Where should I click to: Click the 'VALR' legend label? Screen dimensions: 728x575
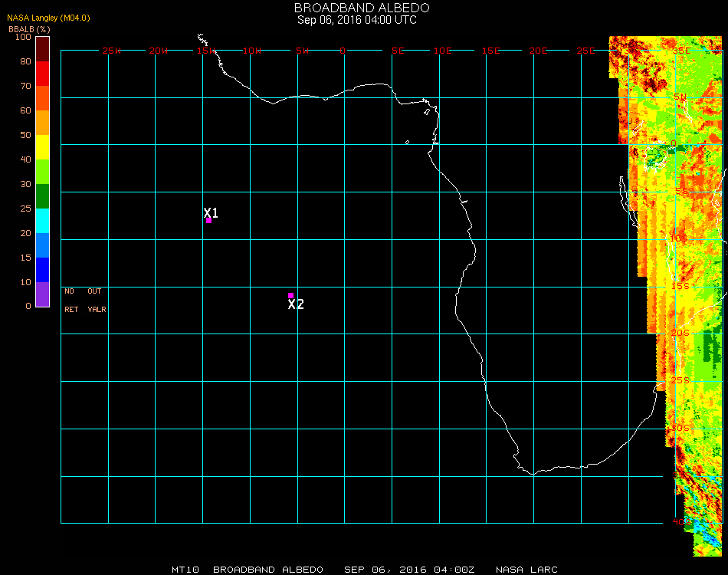point(97,309)
